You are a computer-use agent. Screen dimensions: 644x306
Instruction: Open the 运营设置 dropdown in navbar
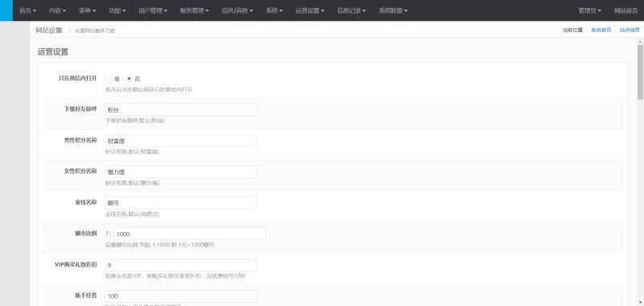(x=310, y=10)
